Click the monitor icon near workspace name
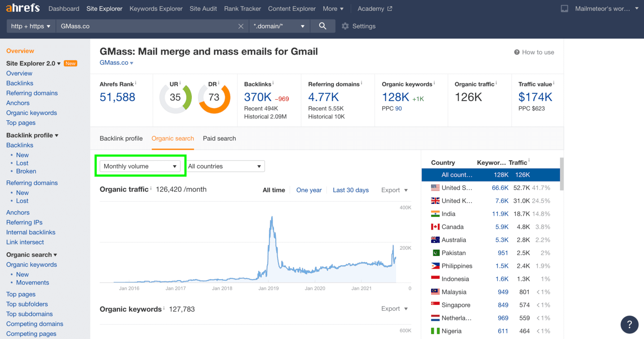644x339 pixels. tap(565, 9)
